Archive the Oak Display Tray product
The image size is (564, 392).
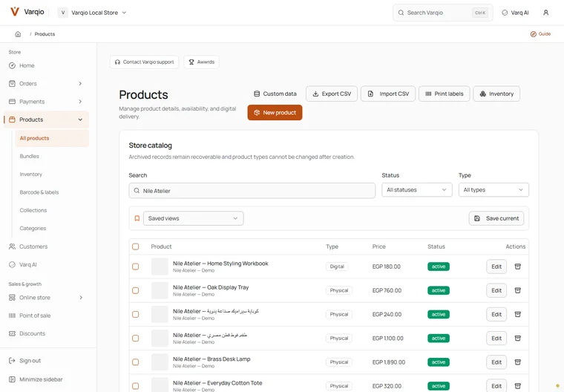(x=517, y=290)
